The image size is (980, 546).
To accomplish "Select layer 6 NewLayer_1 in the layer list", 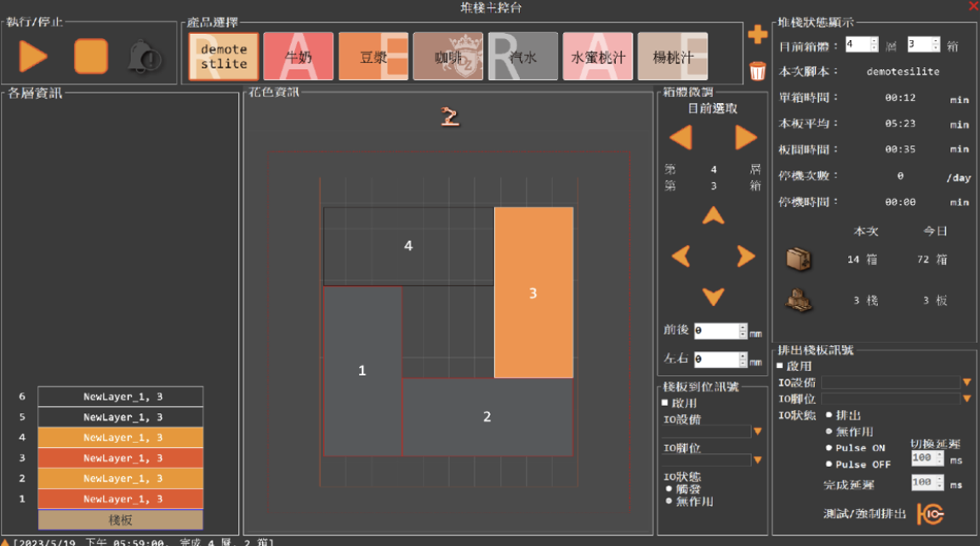I will [120, 397].
